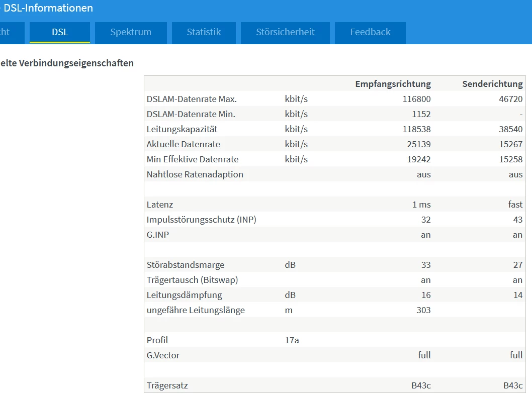This screenshot has height=396, width=532.
Task: Click the active DSL tab
Action: [x=60, y=33]
